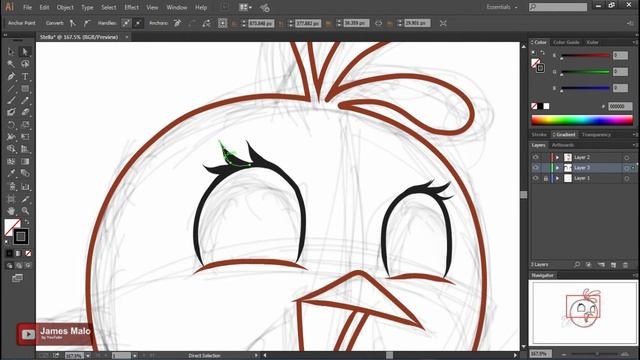Pick the Rectangle shape tool

click(x=25, y=89)
